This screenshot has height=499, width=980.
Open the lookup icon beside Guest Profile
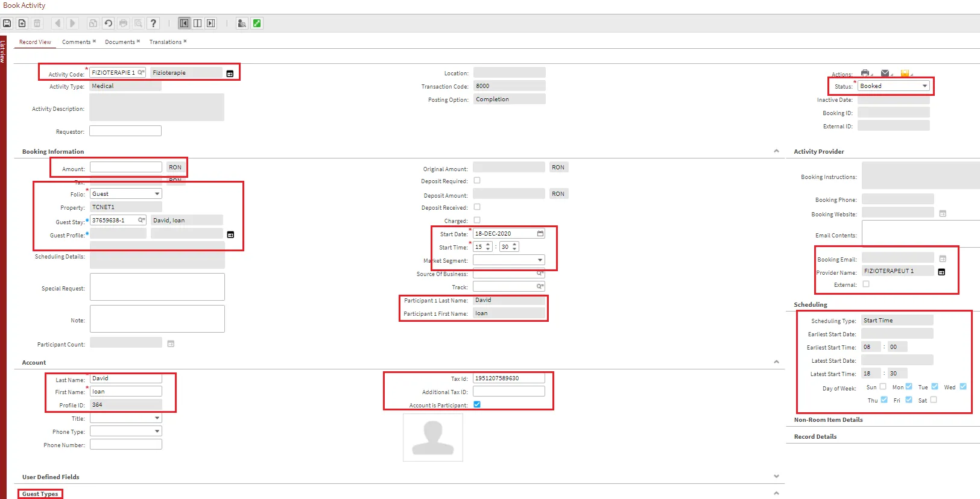click(x=230, y=234)
